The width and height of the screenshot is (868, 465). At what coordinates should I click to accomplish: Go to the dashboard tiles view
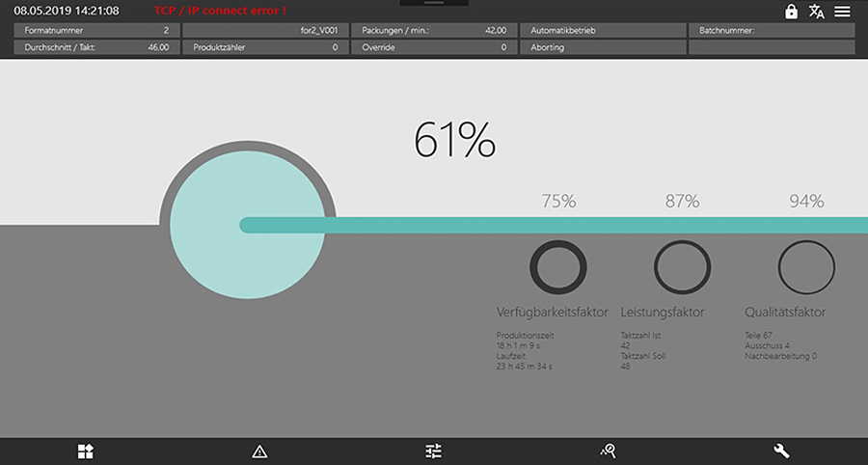pos(86,451)
